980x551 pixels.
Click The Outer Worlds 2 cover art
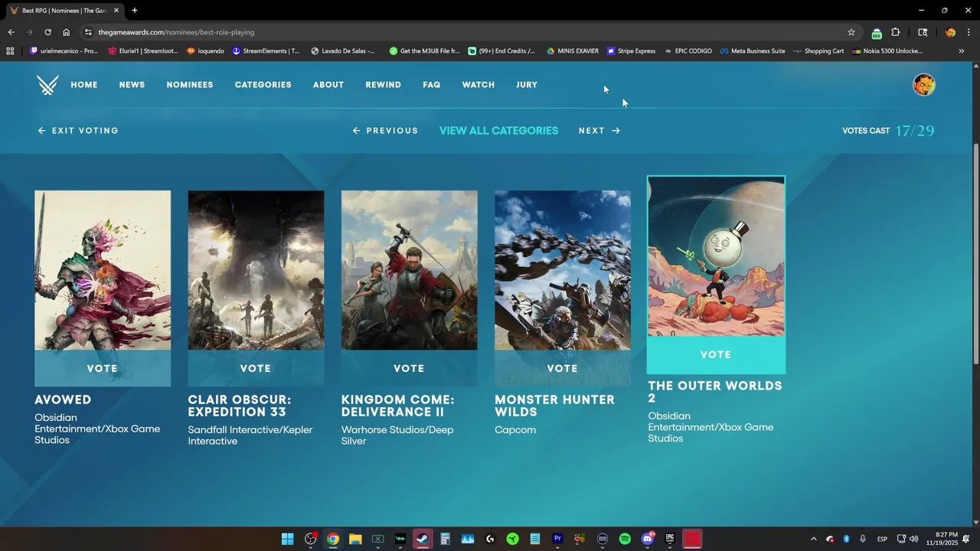pos(716,256)
